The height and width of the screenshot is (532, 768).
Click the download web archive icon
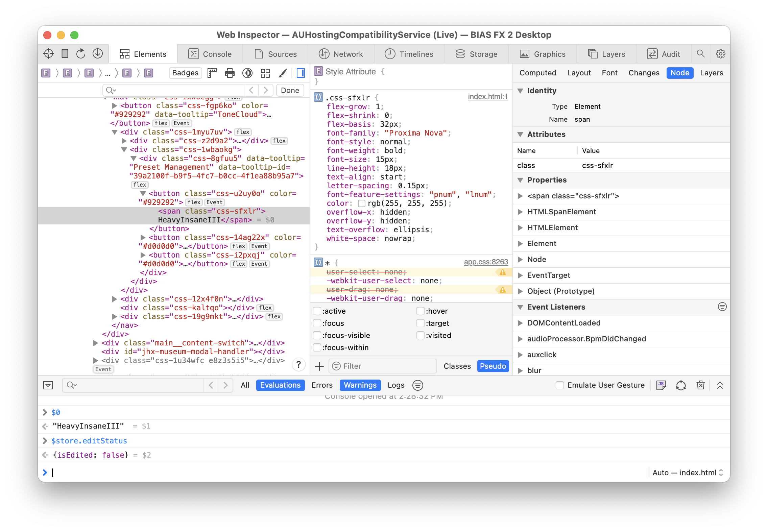(97, 53)
